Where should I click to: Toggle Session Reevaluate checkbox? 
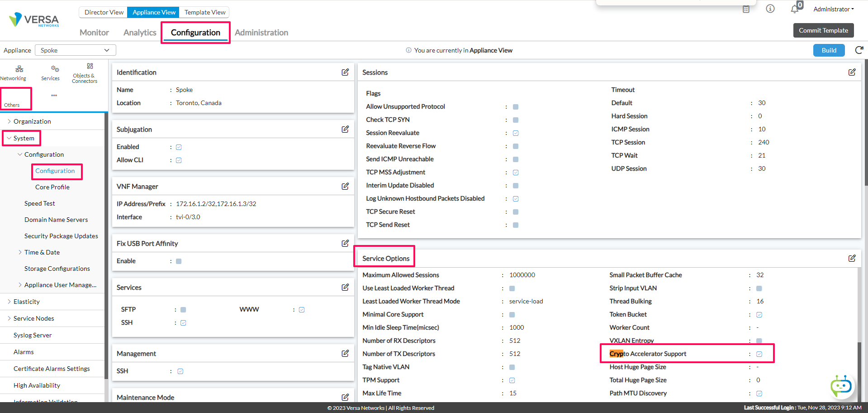(x=516, y=133)
